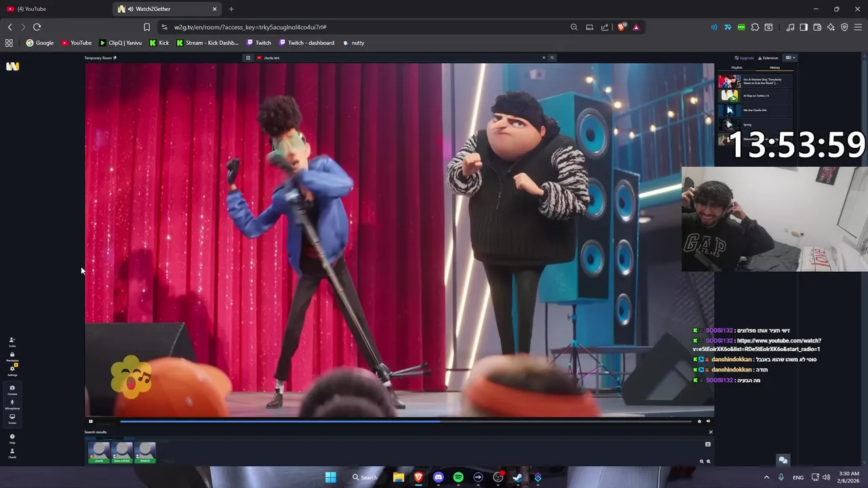Viewport: 868px width, 488px height.
Task: Click the Upgrade link
Action: pyautogui.click(x=745, y=58)
